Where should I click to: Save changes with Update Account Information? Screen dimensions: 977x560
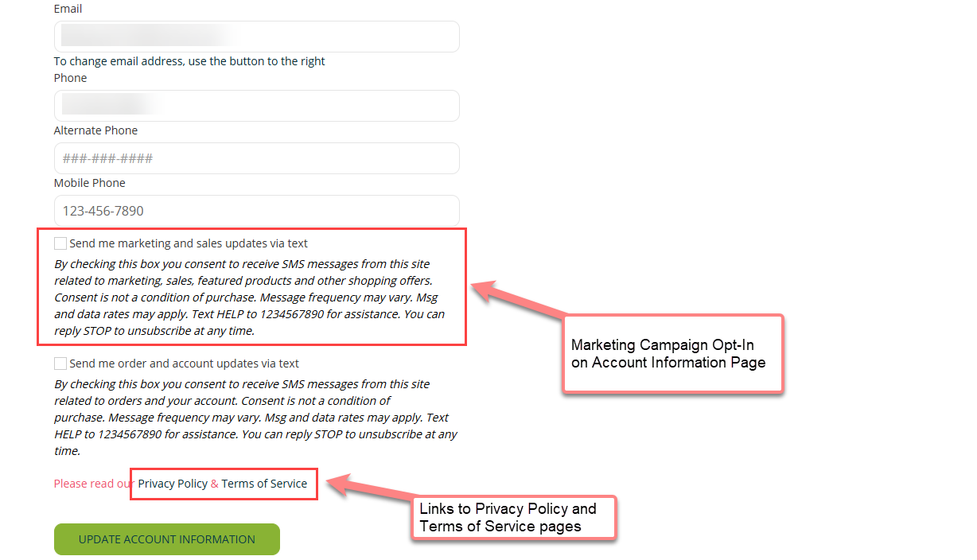click(166, 539)
